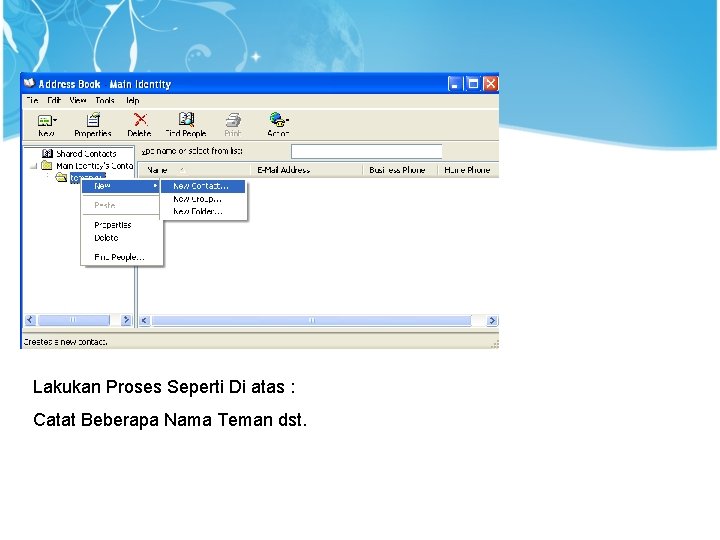Click left arrow of contact list scrollbar
Image resolution: width=720 pixels, height=540 pixels.
[145, 321]
